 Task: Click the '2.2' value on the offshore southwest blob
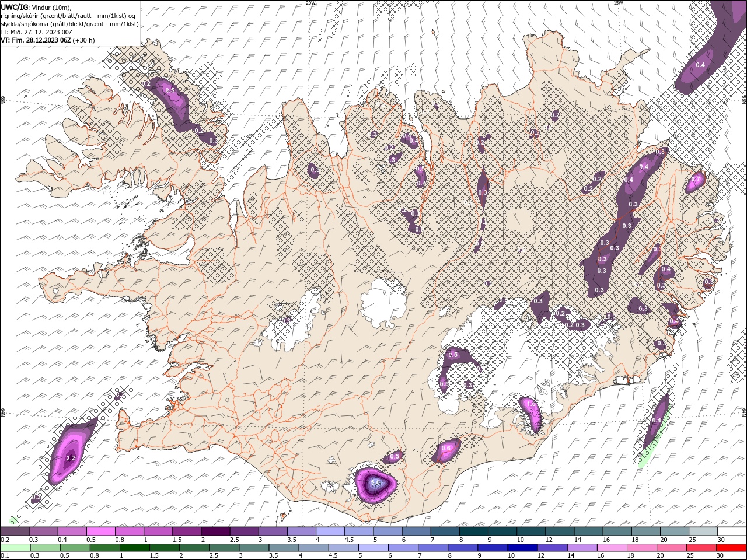click(71, 458)
